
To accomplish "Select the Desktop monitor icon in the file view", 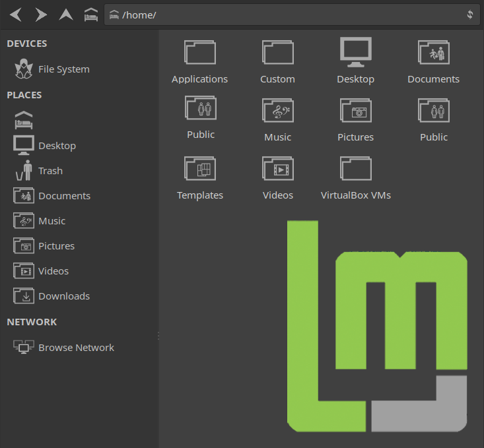I will (356, 52).
